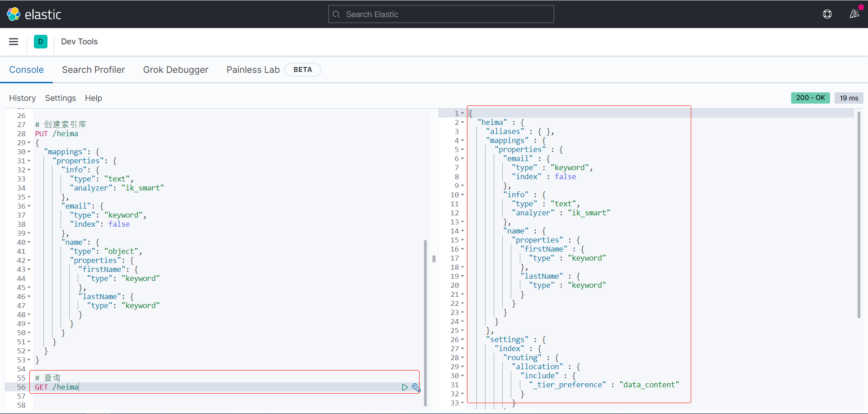Collapse the "settings" block in the response
Image resolution: width=868 pixels, height=414 pixels.
pos(462,340)
